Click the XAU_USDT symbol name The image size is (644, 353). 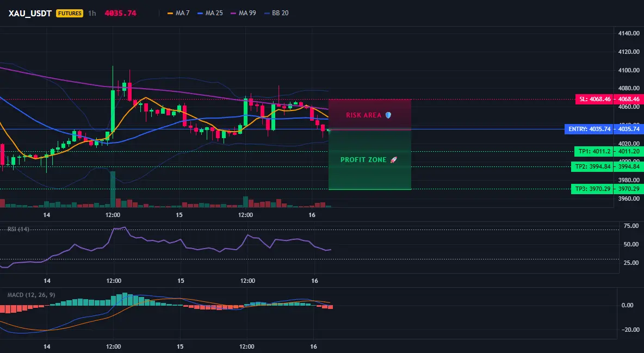(30, 13)
